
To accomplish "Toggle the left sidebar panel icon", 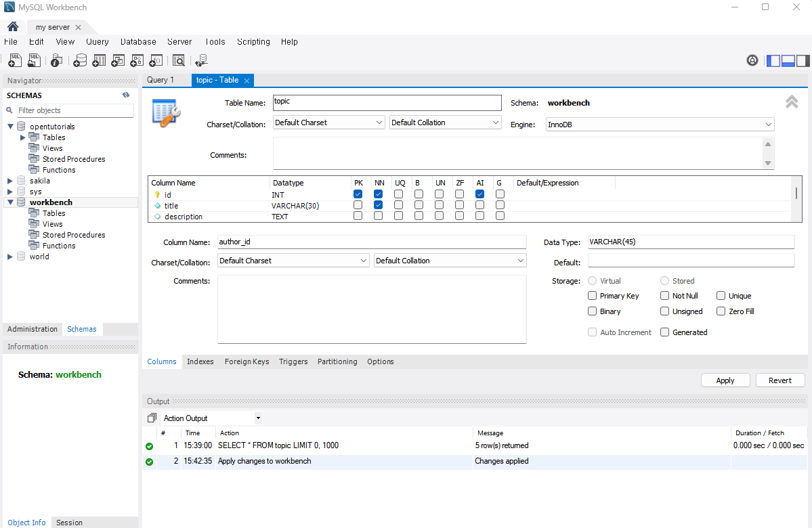I will 773,60.
